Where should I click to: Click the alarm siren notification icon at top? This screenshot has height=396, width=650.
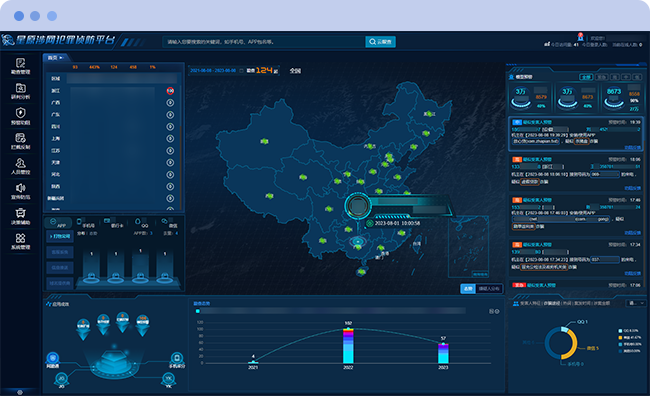[x=580, y=37]
